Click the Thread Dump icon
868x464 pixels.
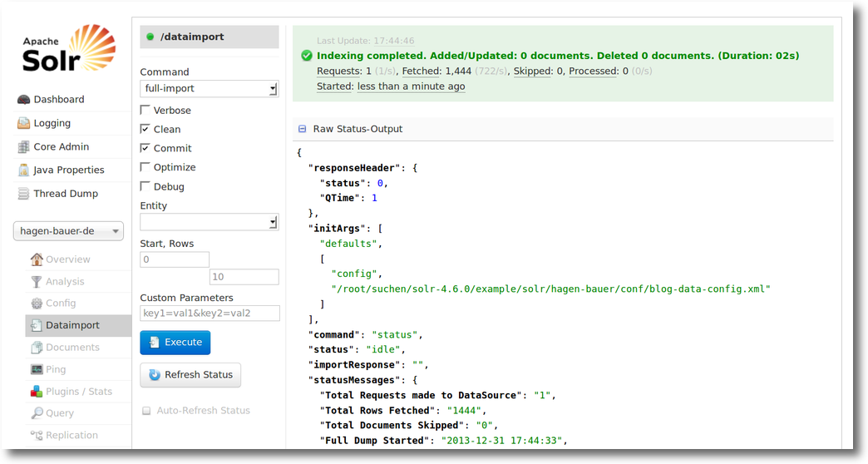pos(23,193)
